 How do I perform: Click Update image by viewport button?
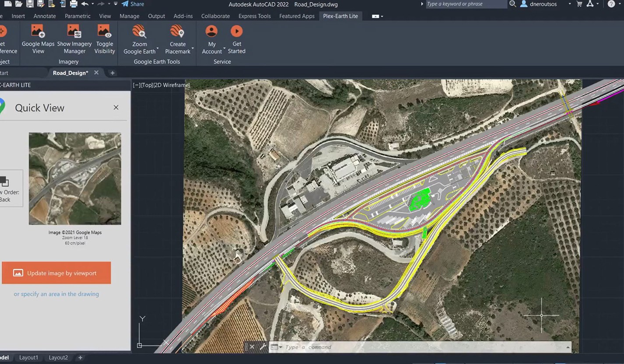coord(56,273)
